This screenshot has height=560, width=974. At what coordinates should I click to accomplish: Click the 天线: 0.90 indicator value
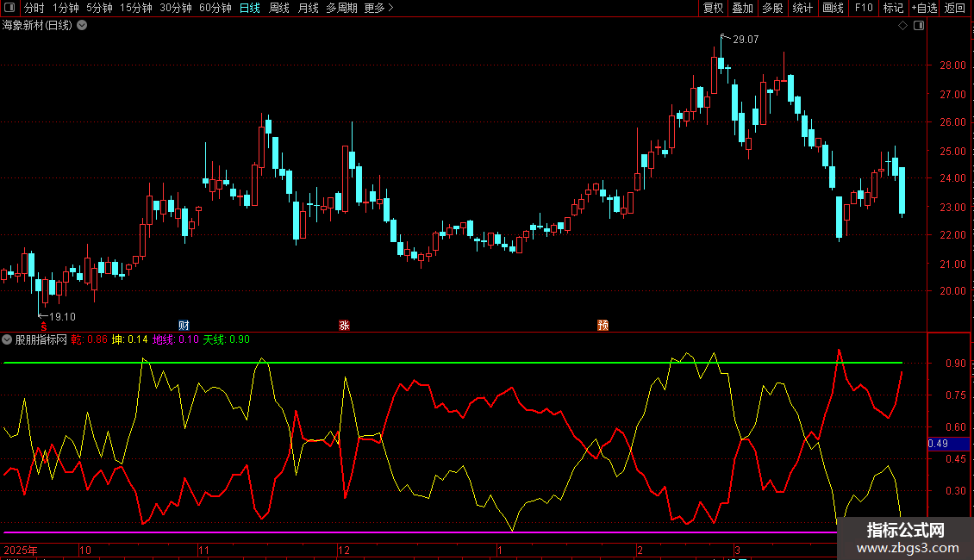click(x=226, y=339)
